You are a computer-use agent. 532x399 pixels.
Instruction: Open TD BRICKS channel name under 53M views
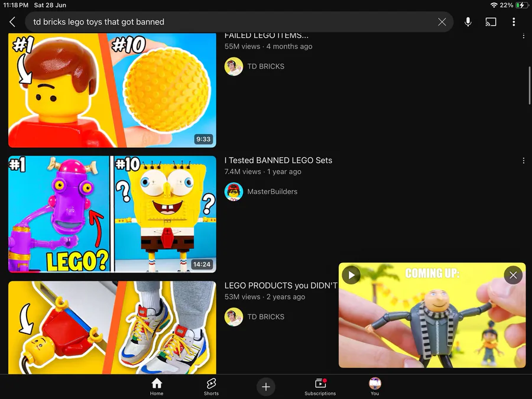(265, 317)
